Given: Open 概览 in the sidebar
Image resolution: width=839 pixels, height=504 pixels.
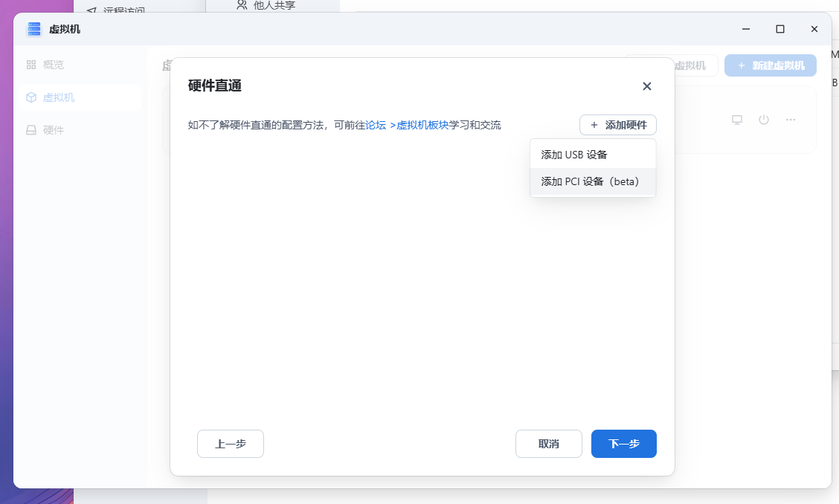Looking at the screenshot, I should 54,65.
